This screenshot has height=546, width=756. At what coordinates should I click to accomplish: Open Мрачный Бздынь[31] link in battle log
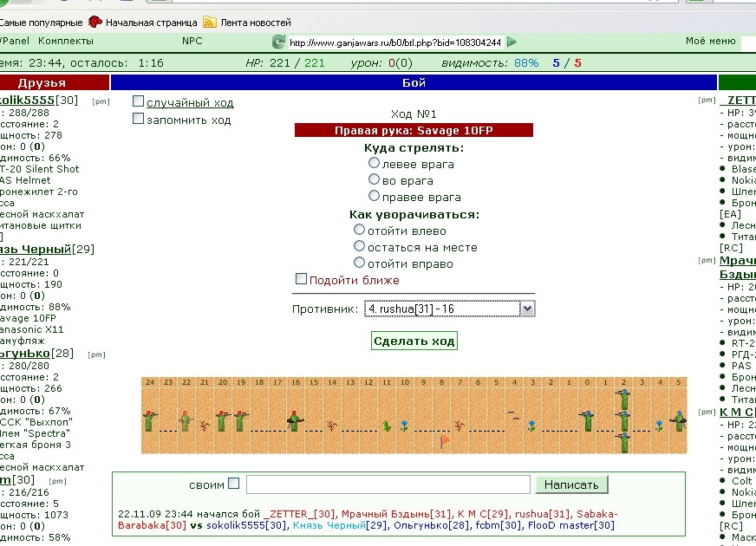click(397, 514)
